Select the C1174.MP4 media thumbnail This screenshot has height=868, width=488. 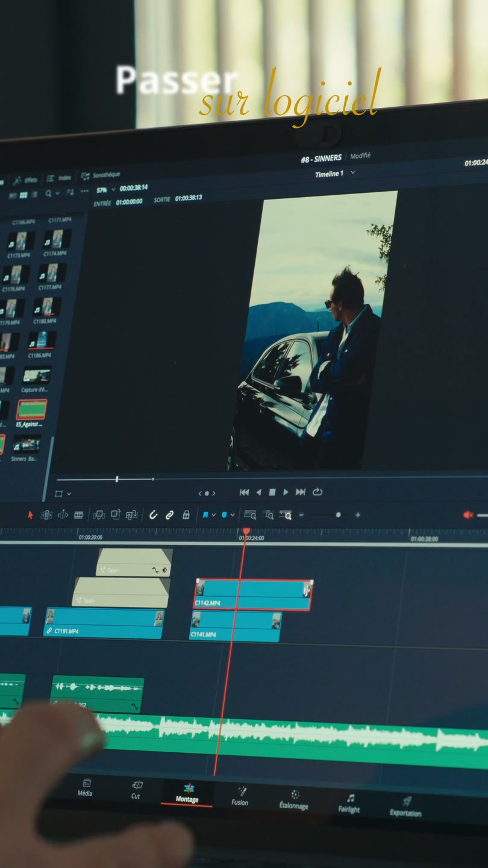click(57, 240)
